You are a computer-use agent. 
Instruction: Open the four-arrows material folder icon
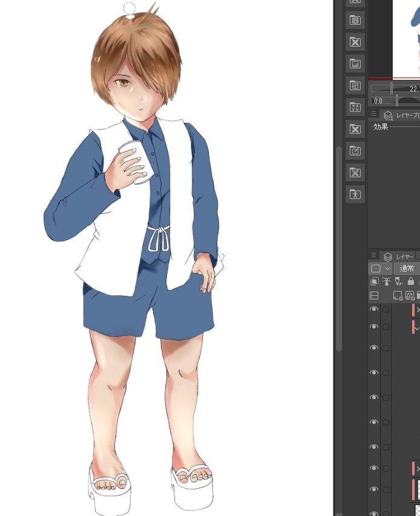click(355, 107)
